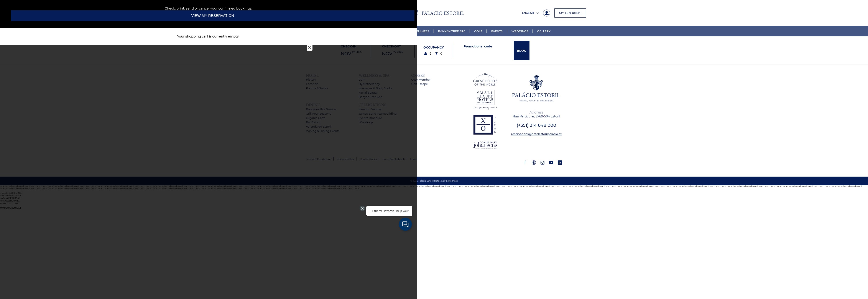Call the phone number (+351) 214 648 000
This screenshot has width=868, height=299.
point(536,125)
